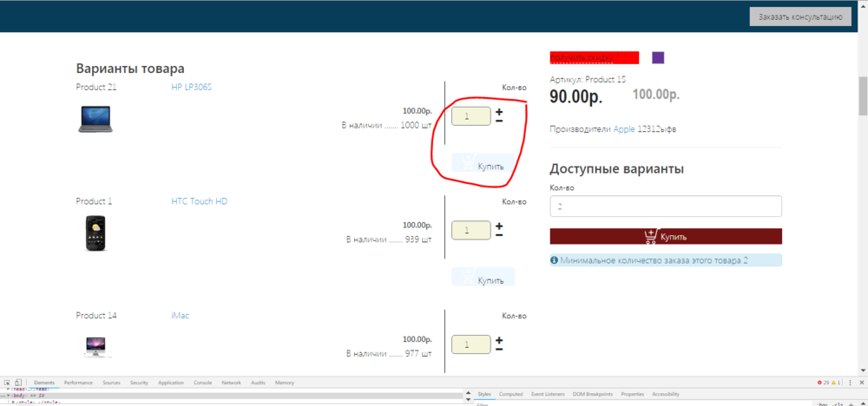868x406 pixels.
Task: Toggle the DevTools device toolbar icon
Action: pos(19,383)
